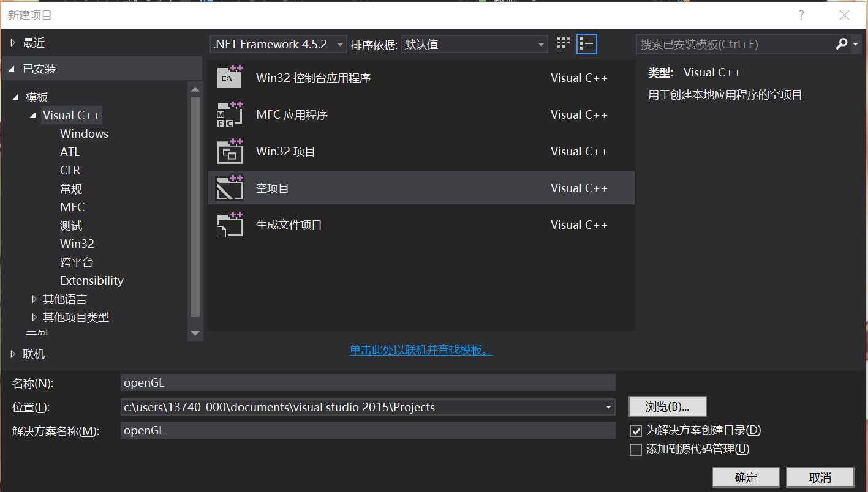Click the 浏览(B)... button
This screenshot has width=868, height=492.
(x=668, y=407)
